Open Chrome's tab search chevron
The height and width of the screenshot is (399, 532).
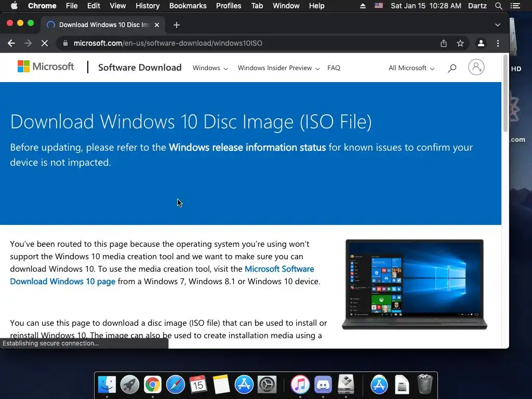(497, 25)
